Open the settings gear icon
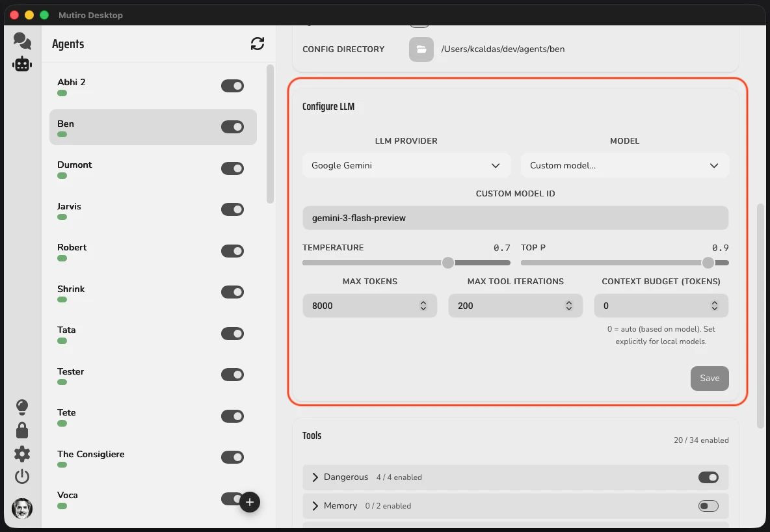The image size is (770, 532). [22, 453]
